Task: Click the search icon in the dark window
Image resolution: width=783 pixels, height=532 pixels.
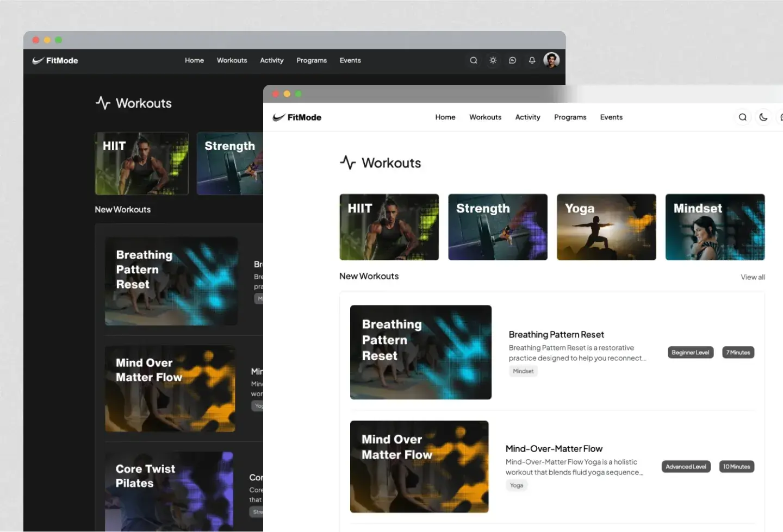Action: [x=474, y=60]
